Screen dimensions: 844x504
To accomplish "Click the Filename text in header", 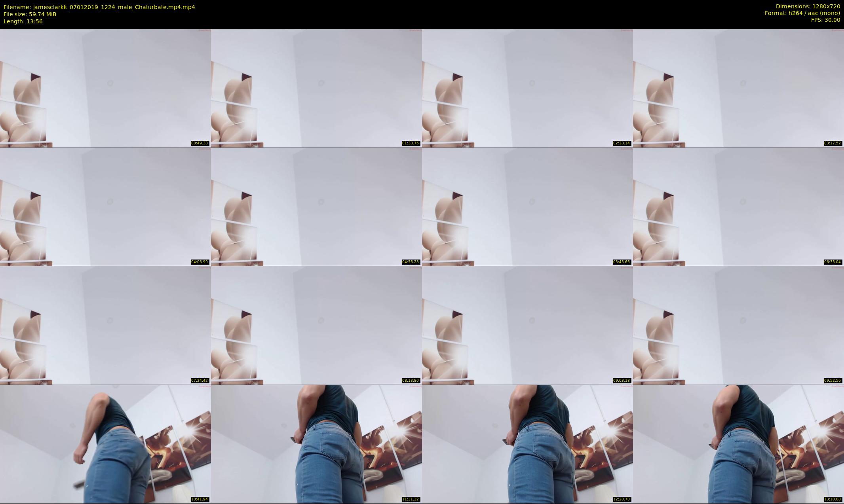I will coord(99,7).
